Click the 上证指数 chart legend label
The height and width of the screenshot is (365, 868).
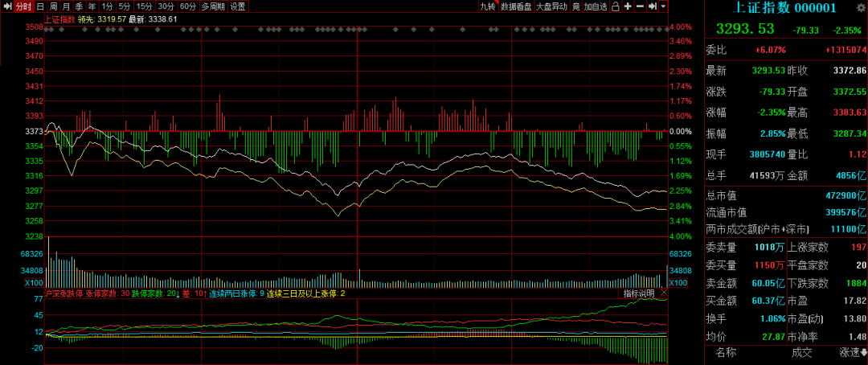point(60,18)
